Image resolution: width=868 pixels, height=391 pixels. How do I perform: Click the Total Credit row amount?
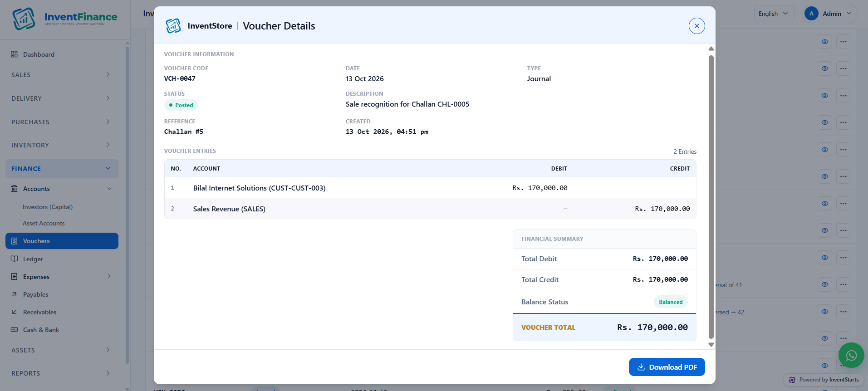point(660,279)
